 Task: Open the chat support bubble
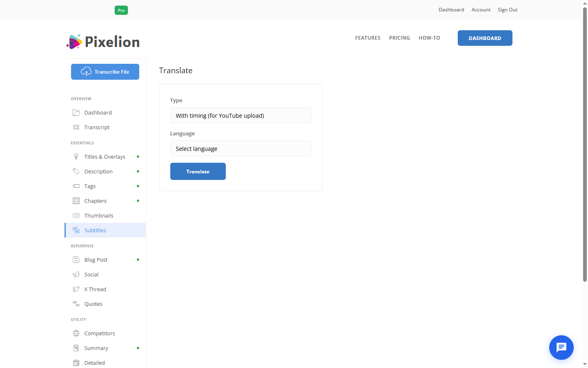point(561,348)
